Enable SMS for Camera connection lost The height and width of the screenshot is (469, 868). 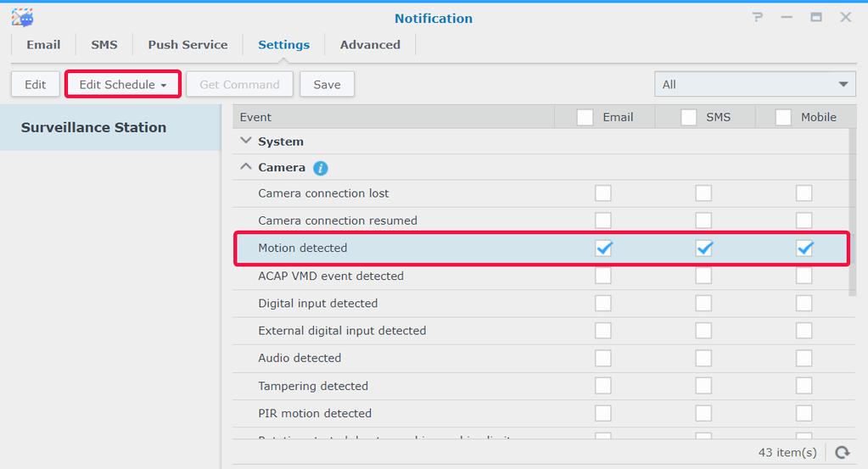point(703,193)
